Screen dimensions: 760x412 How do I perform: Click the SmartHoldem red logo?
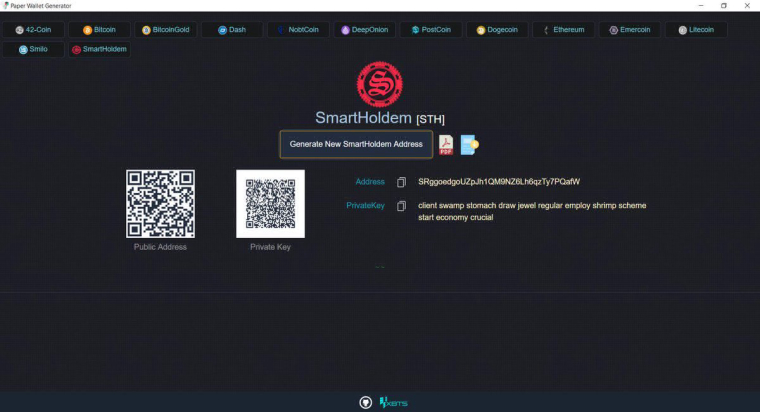(x=380, y=84)
